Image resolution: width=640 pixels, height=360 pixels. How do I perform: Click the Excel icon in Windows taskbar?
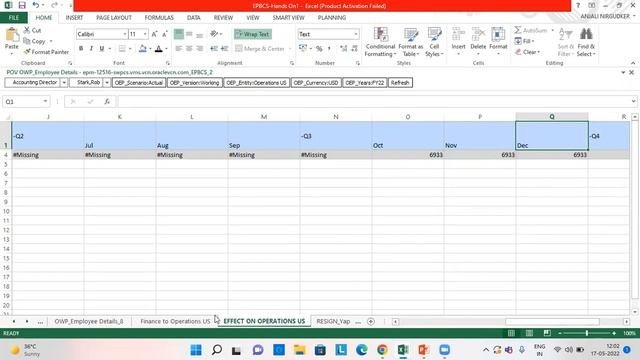pyautogui.click(x=403, y=350)
